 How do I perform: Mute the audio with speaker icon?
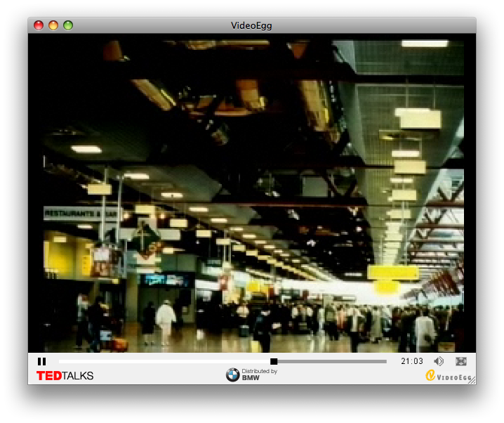439,361
